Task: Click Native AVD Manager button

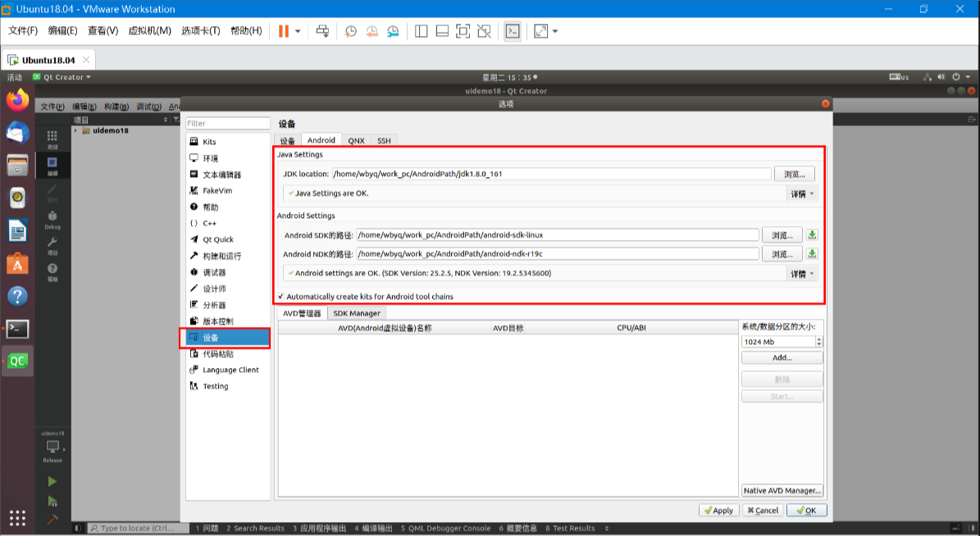Action: pos(782,490)
